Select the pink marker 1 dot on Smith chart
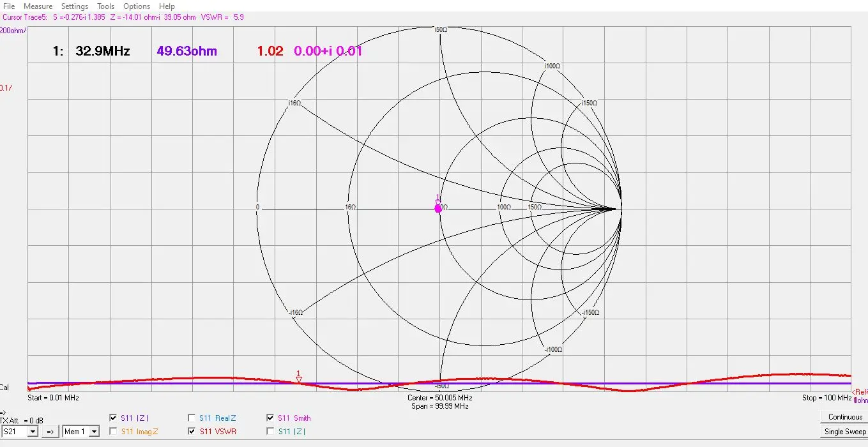The height and width of the screenshot is (447, 868). pyautogui.click(x=438, y=208)
